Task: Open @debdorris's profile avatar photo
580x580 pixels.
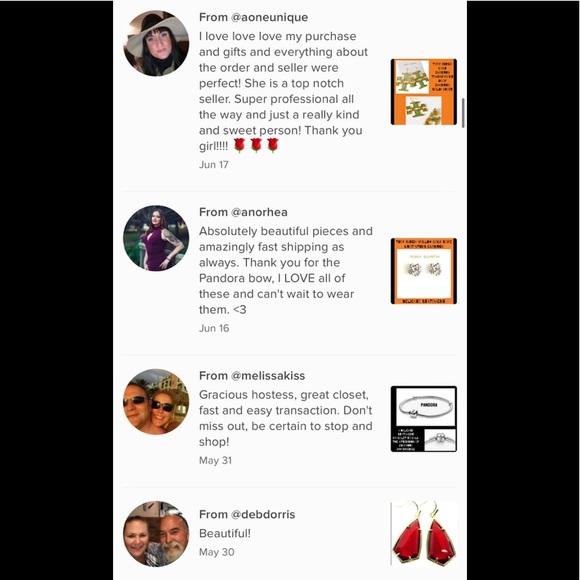Action: pyautogui.click(x=156, y=534)
